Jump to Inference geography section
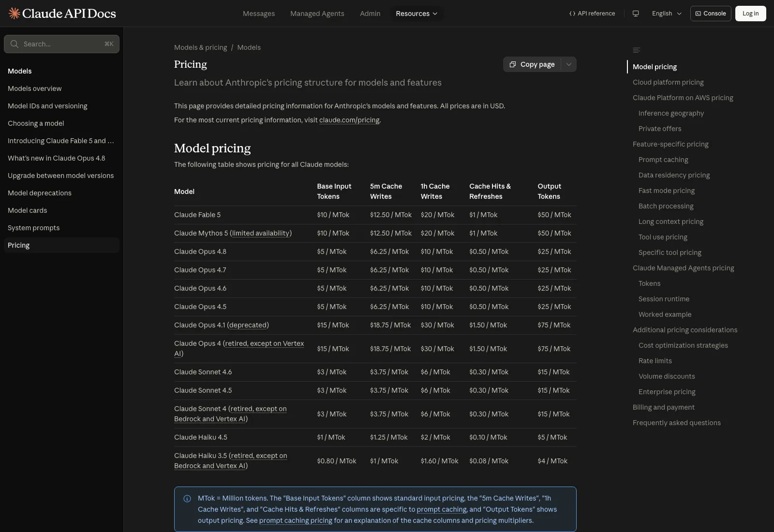The height and width of the screenshot is (532, 774). click(671, 113)
